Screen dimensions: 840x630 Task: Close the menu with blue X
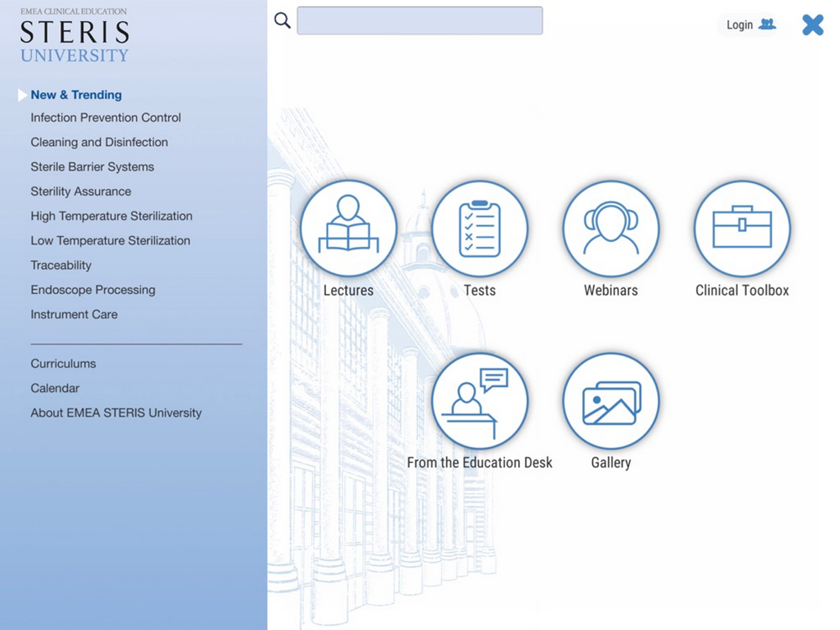(x=812, y=24)
